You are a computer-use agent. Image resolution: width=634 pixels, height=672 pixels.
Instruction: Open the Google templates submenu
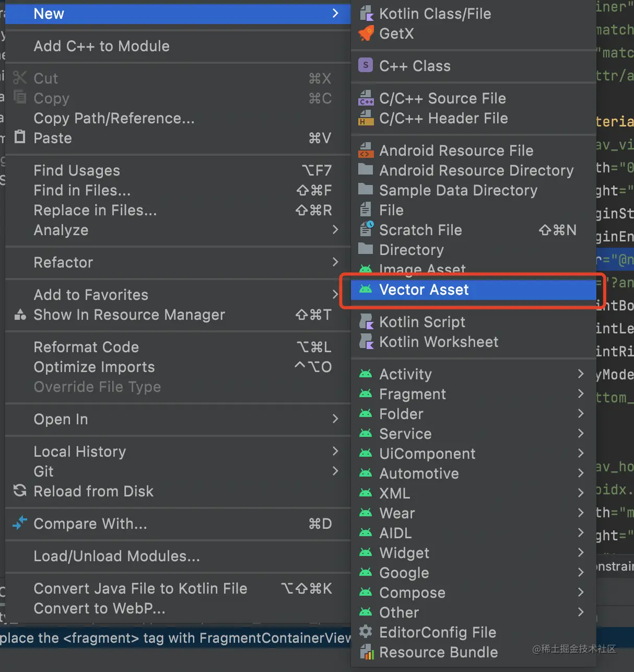click(x=474, y=573)
